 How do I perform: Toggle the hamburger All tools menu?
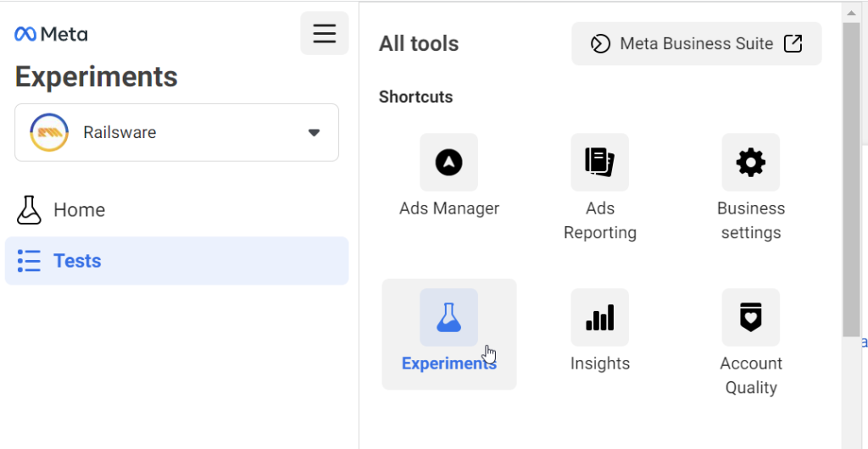[324, 33]
